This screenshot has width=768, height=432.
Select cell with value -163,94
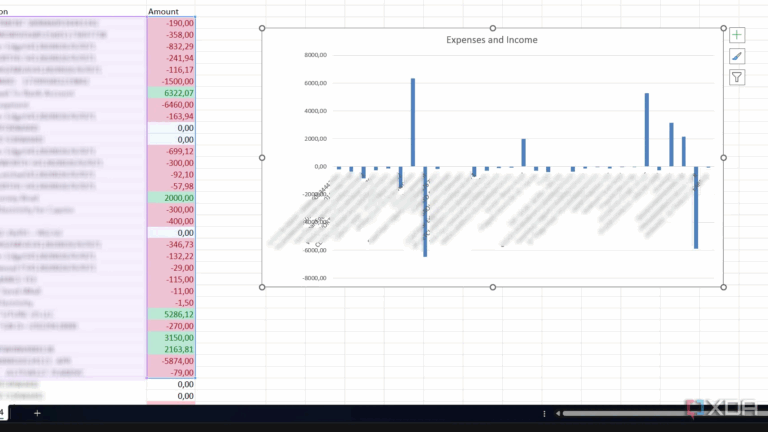tap(171, 117)
